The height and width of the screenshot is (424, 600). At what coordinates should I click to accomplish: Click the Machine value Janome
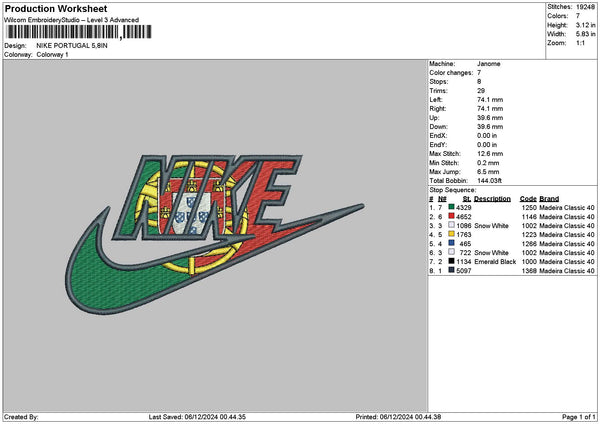click(x=489, y=64)
